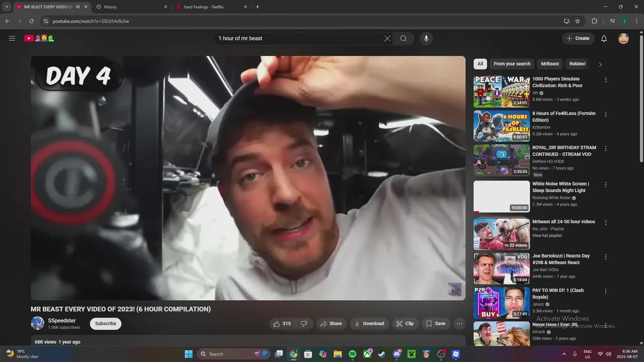Open White Noise White Screen thumbnail
644x362 pixels.
pos(502,197)
